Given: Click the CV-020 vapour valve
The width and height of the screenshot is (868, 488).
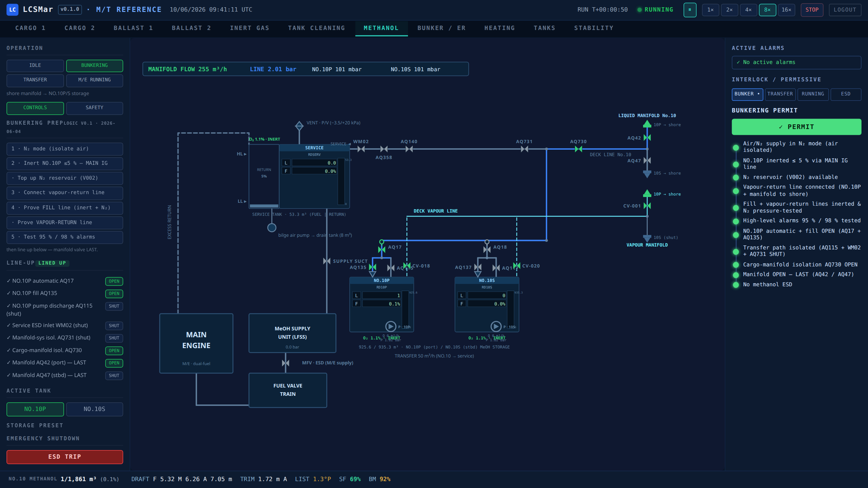Looking at the screenshot, I should click(x=516, y=266).
